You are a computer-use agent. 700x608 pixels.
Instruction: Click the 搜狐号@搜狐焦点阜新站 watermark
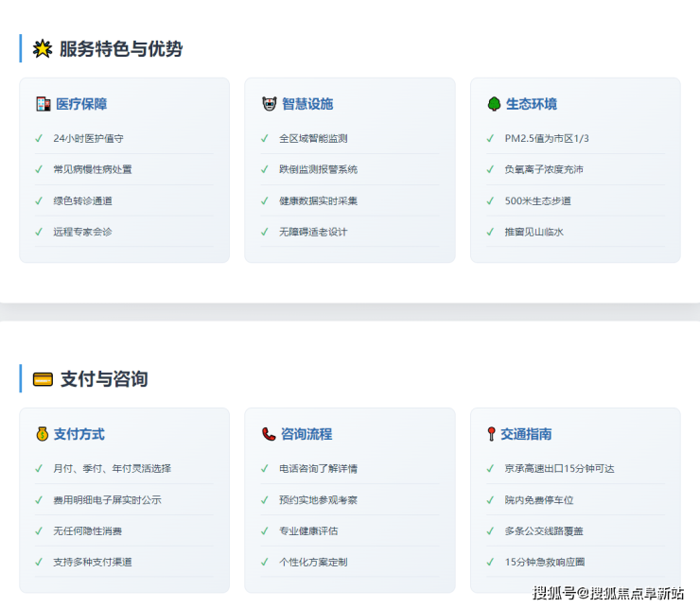click(608, 593)
